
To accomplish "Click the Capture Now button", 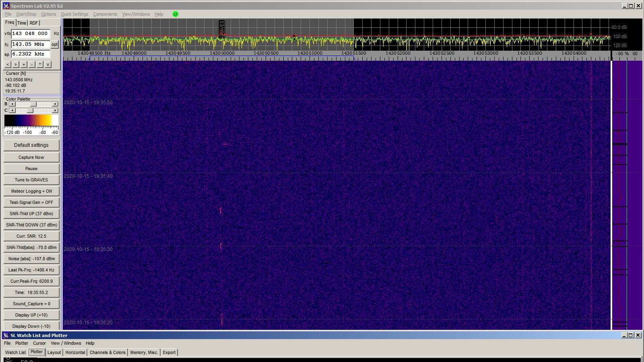I will [x=31, y=157].
